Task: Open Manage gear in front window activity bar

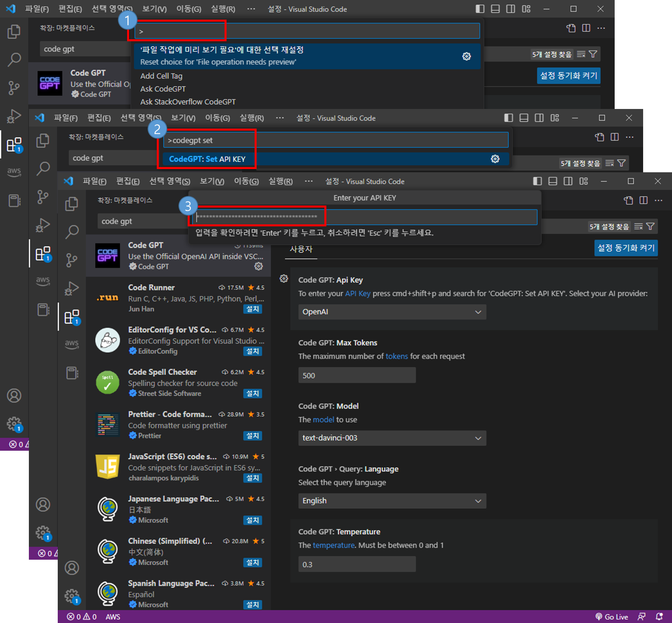Action: 72,596
